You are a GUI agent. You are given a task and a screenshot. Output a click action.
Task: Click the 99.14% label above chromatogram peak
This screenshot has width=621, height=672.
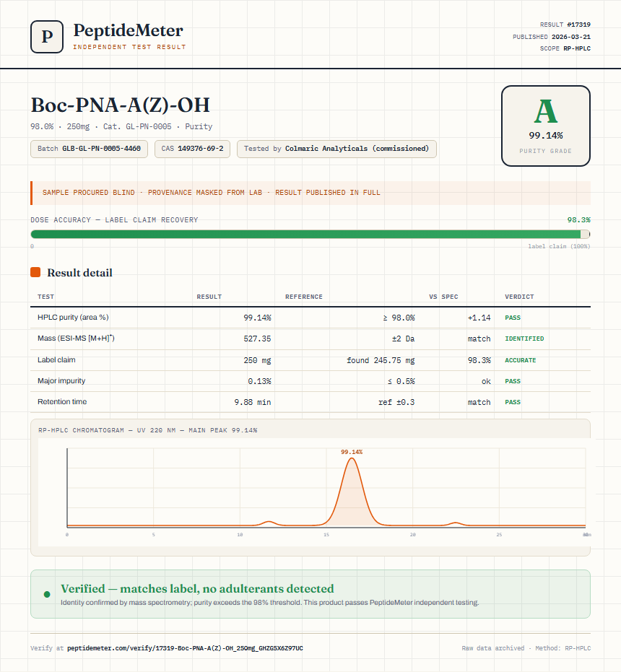pyautogui.click(x=352, y=452)
